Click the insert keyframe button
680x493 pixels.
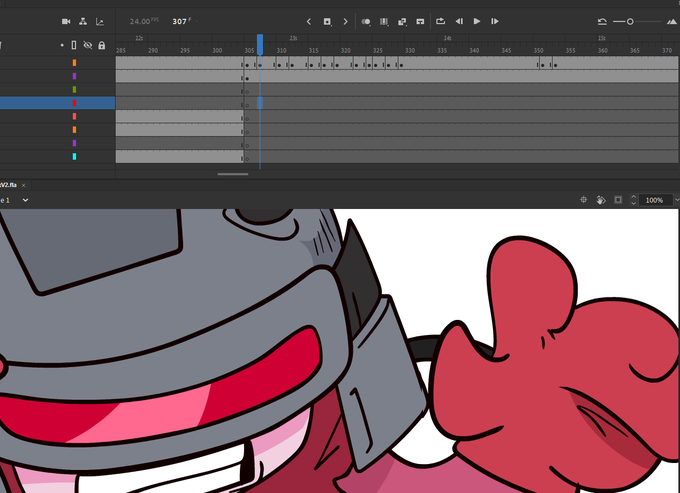tap(327, 21)
